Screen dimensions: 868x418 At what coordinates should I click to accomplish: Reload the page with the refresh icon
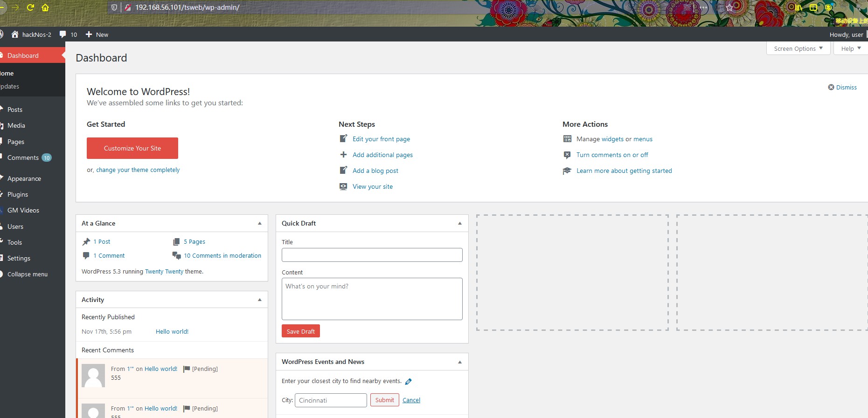click(x=30, y=7)
